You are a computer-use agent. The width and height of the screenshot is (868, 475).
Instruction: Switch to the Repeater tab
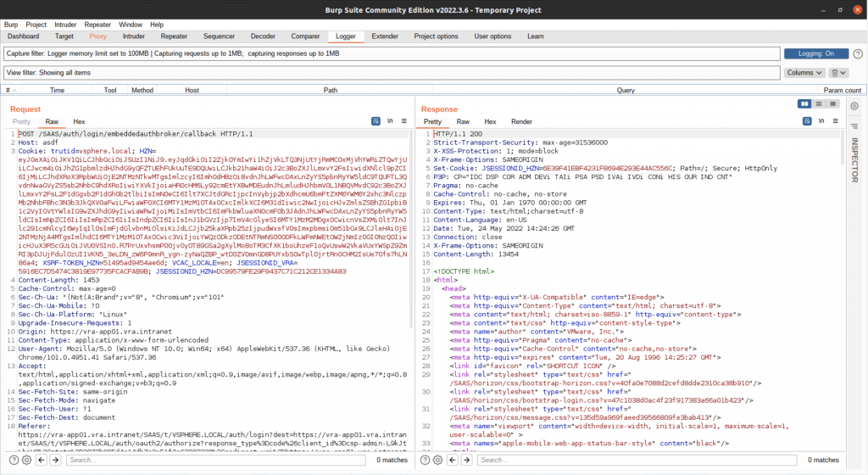pos(174,36)
